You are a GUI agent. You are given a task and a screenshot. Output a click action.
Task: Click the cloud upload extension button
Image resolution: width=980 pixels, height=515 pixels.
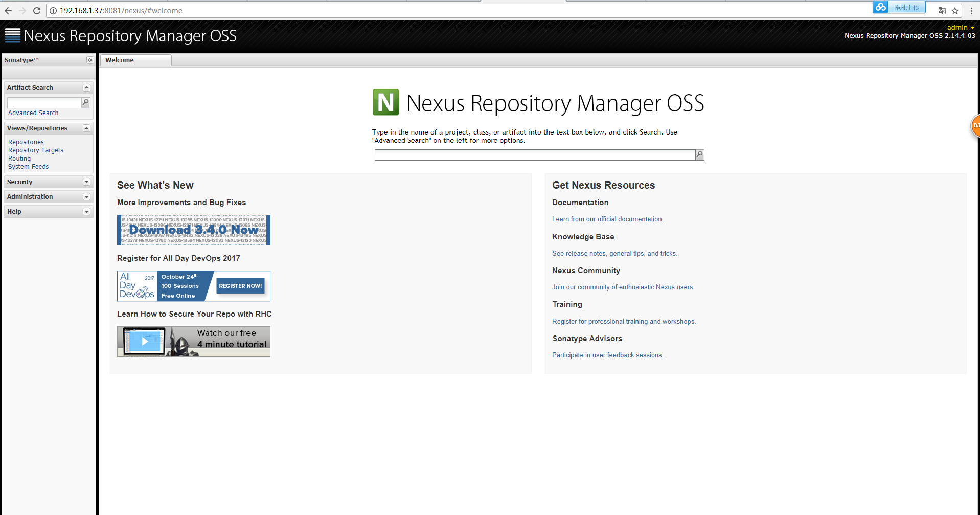click(899, 7)
